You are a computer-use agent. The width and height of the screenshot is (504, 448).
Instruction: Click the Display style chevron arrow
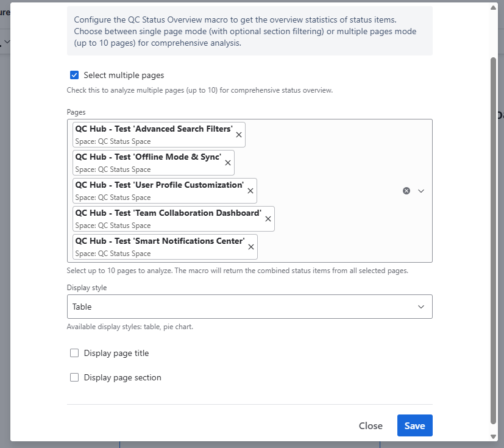tap(421, 307)
